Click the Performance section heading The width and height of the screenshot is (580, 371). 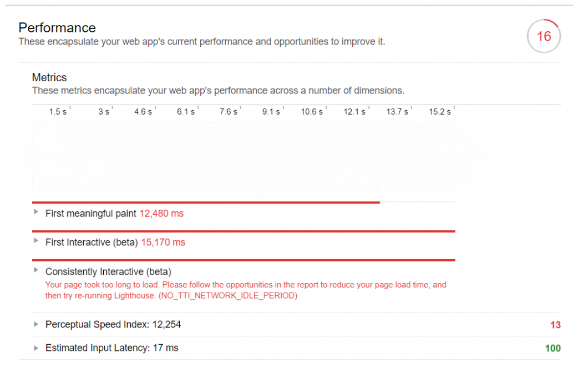(57, 28)
